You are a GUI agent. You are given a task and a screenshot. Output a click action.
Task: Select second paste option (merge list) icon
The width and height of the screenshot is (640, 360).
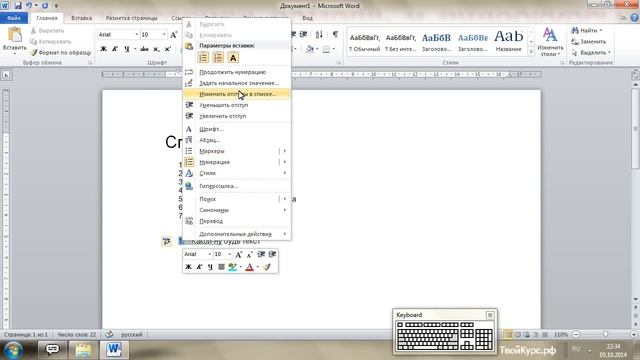218,58
